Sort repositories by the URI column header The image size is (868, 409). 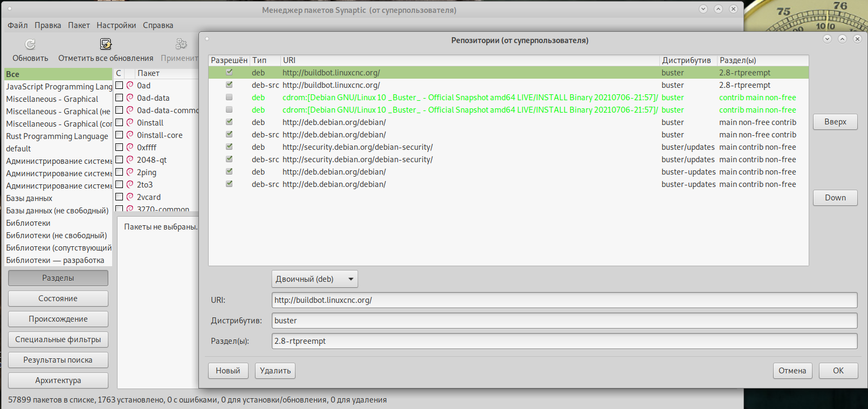point(470,60)
